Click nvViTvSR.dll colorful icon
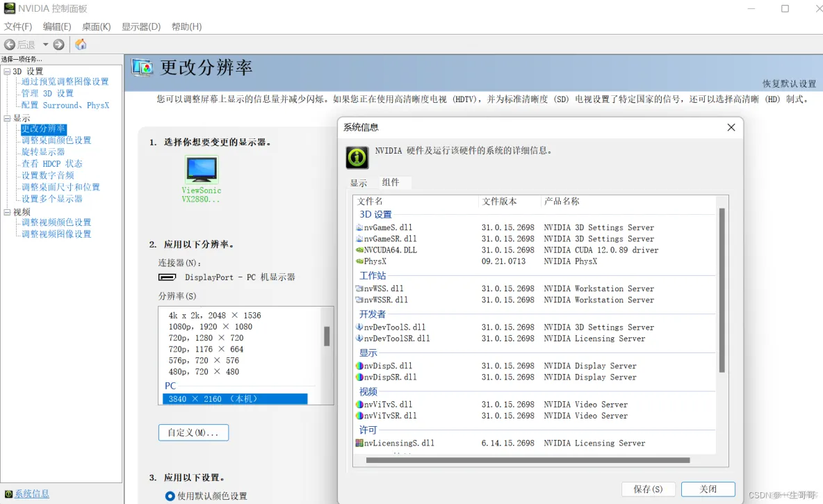The width and height of the screenshot is (823, 504). click(x=359, y=415)
